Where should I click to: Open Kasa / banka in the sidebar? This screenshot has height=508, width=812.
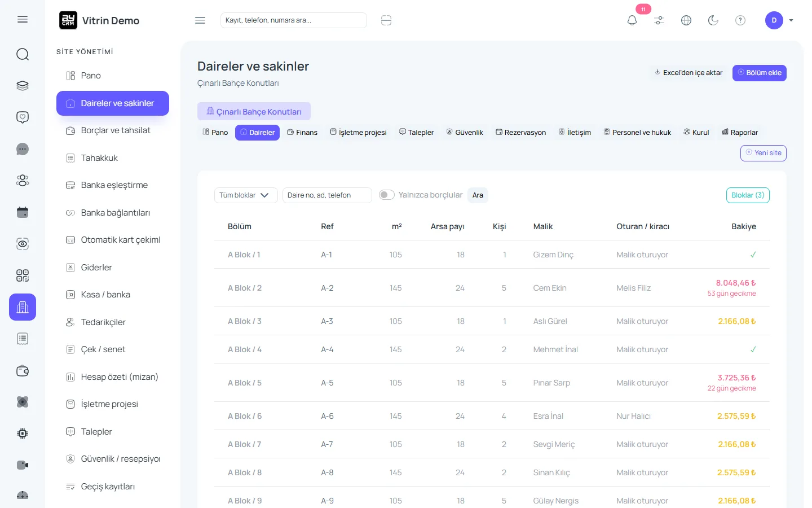(113, 295)
